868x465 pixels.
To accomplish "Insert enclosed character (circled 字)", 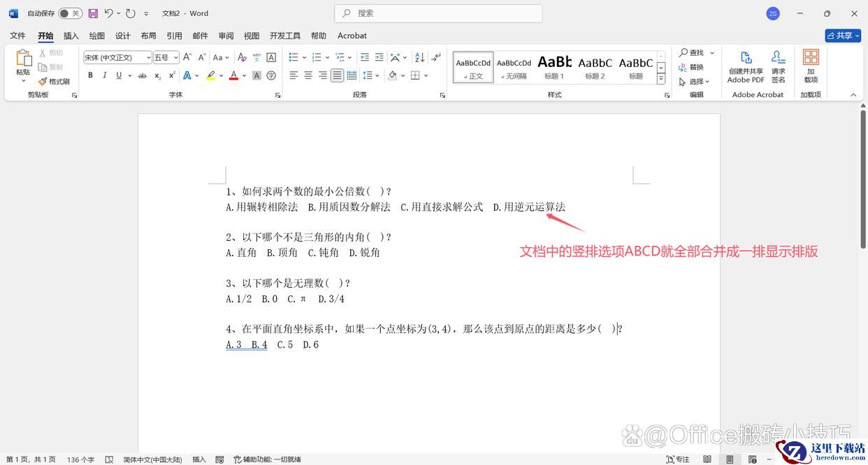I will click(271, 75).
